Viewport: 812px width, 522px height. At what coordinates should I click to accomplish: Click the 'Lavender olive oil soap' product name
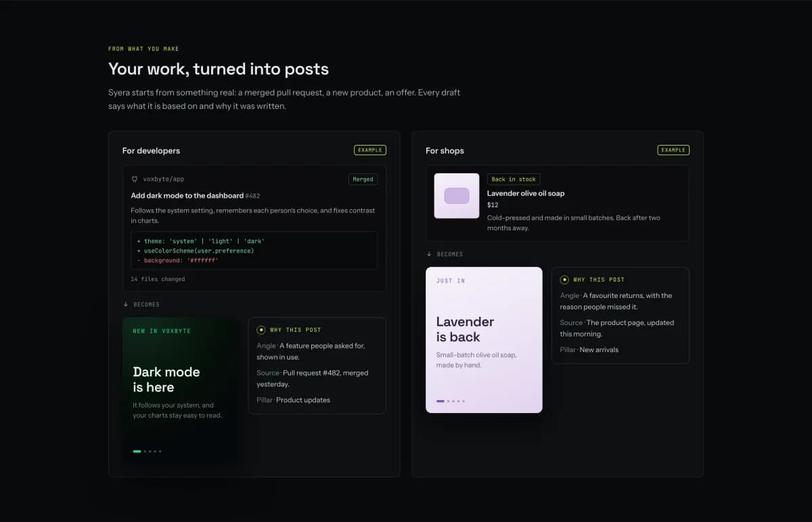(x=526, y=194)
